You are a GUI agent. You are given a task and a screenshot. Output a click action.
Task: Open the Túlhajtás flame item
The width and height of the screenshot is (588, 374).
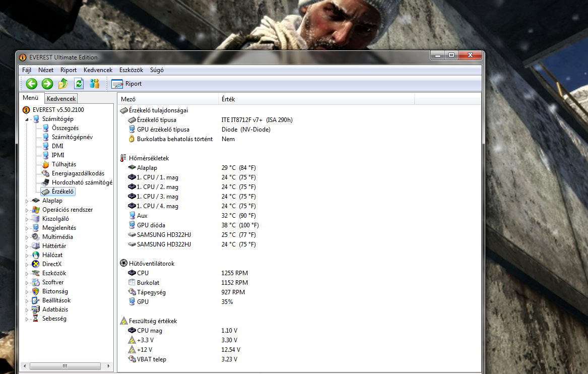click(x=64, y=164)
